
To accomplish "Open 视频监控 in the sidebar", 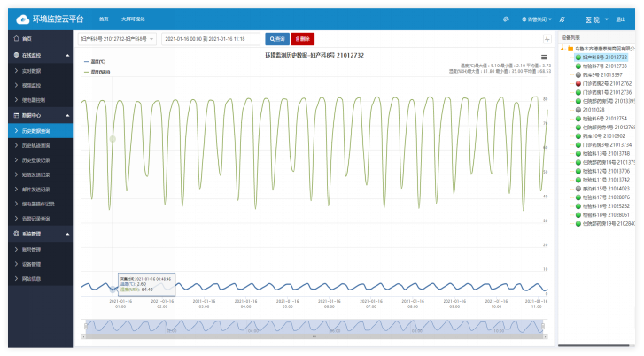I will tap(40, 85).
